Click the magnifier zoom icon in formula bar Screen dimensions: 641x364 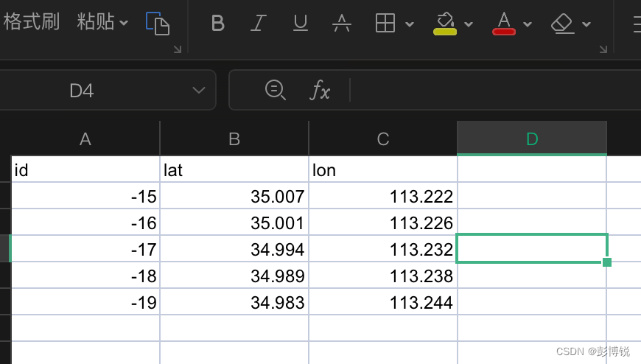pyautogui.click(x=275, y=90)
